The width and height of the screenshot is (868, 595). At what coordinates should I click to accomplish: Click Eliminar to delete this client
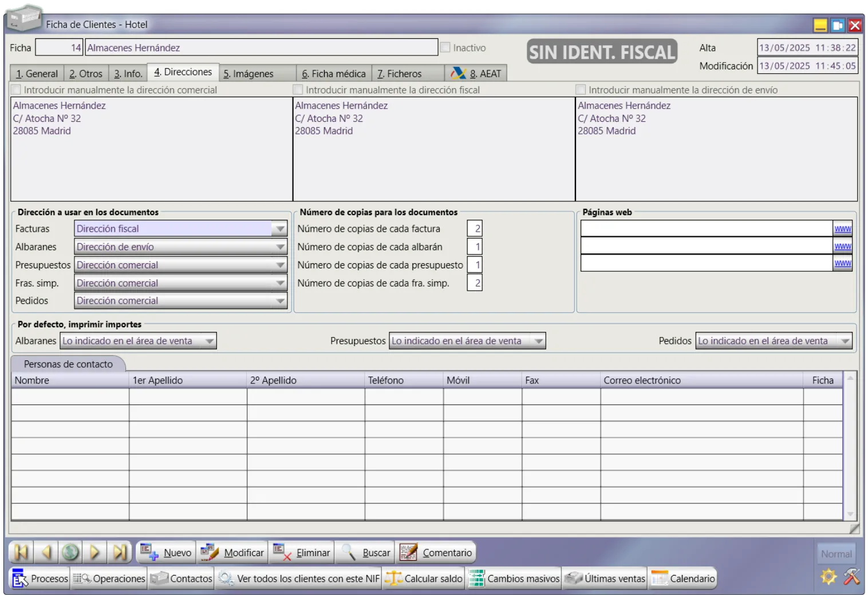coord(302,553)
